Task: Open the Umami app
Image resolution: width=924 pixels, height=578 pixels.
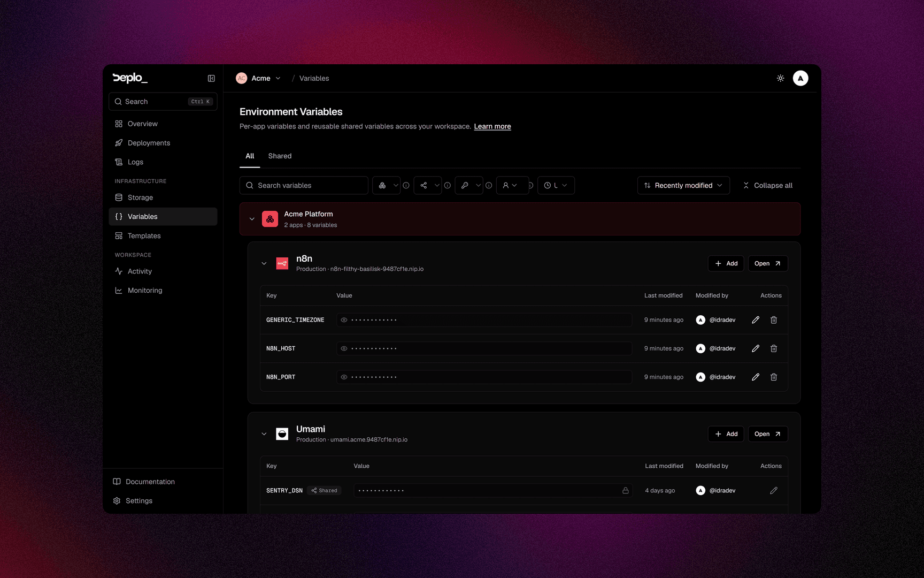Action: pos(768,434)
